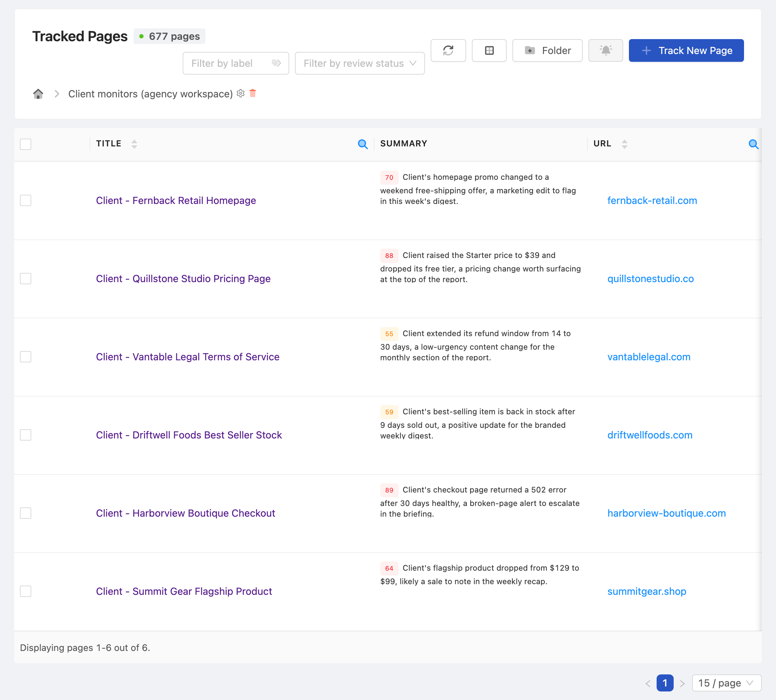The height and width of the screenshot is (700, 776).
Task: Open Client - Summit Gear Flagship Product link
Action: point(184,591)
